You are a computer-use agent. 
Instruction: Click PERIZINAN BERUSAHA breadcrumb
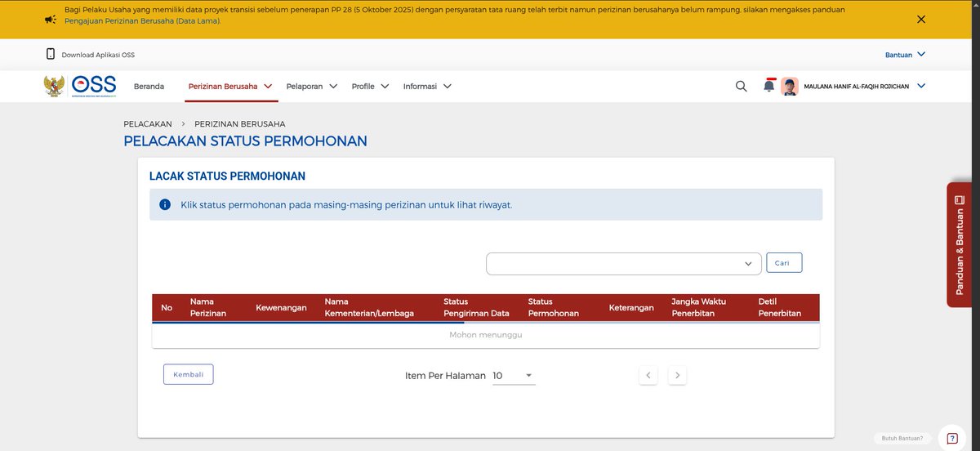(240, 123)
